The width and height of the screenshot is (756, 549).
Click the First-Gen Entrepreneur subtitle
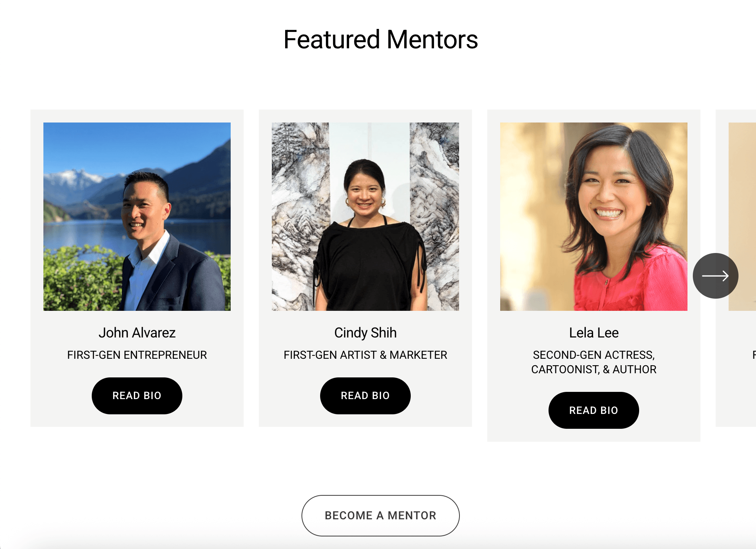point(137,355)
